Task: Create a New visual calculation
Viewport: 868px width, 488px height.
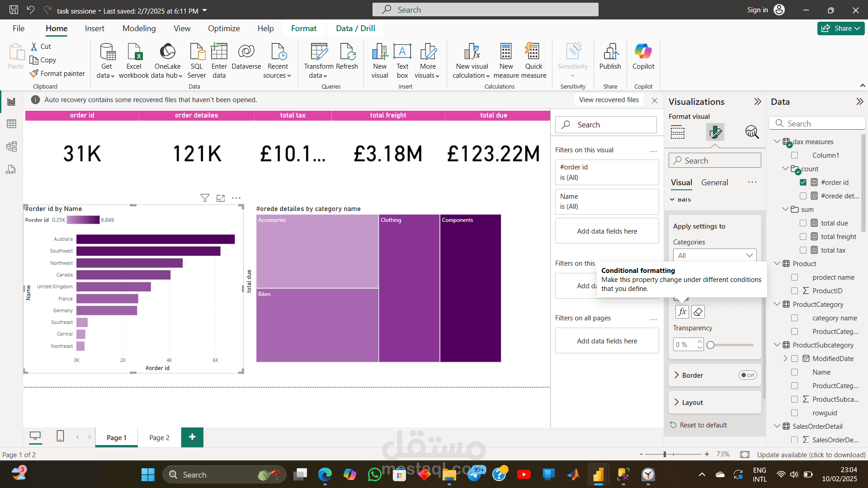Action: pyautogui.click(x=472, y=61)
